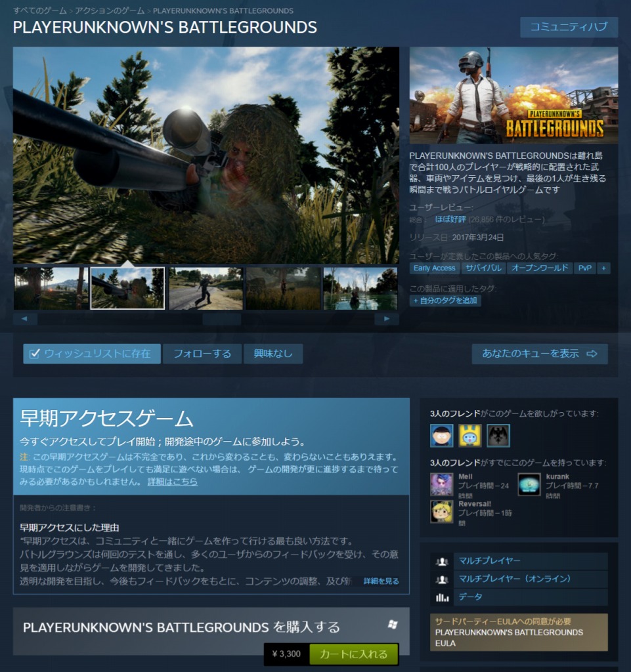Open the South Park style friend avatar
631x672 pixels.
tap(441, 436)
